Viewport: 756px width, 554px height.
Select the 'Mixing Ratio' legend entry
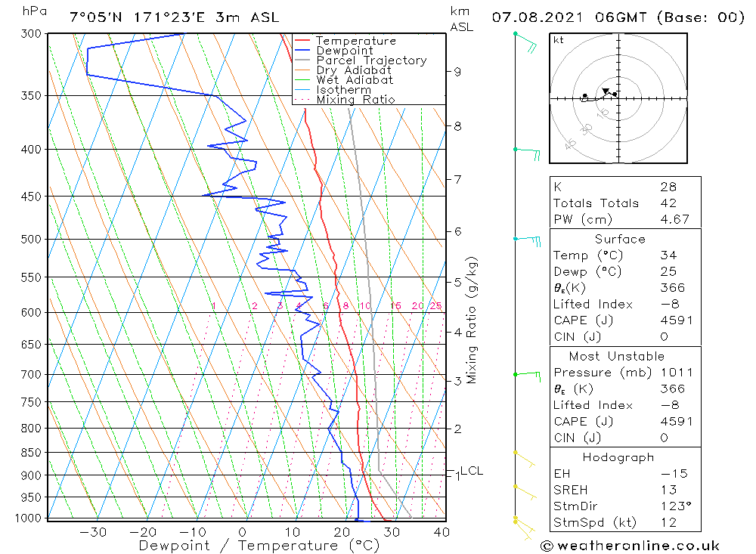coord(355,100)
